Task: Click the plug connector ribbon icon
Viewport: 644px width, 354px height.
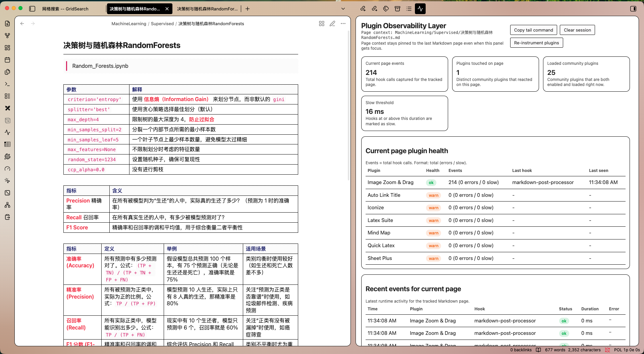Action: (x=7, y=157)
